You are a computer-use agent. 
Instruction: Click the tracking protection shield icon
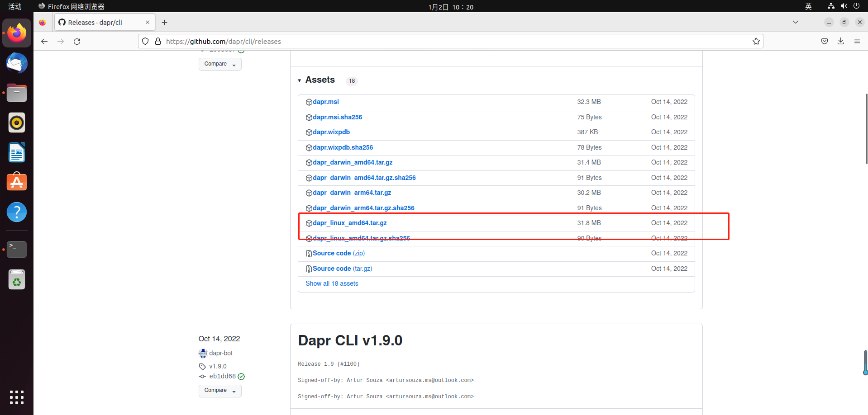(x=145, y=41)
